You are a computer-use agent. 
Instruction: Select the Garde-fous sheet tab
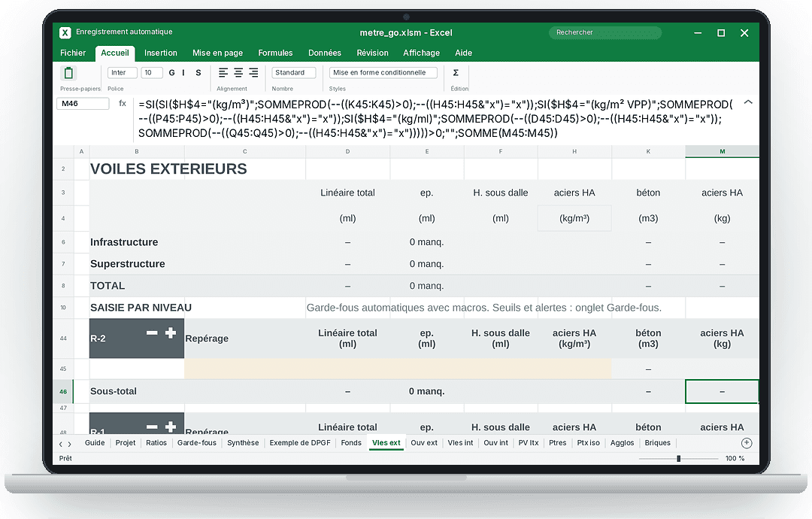coord(197,443)
